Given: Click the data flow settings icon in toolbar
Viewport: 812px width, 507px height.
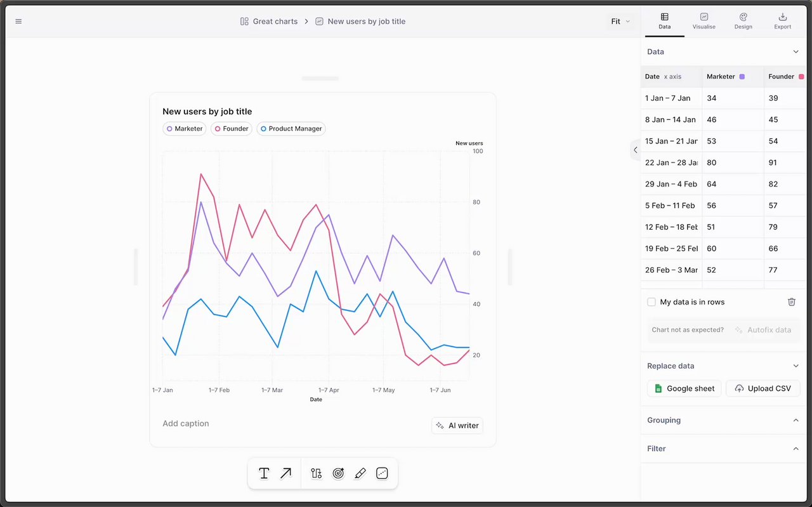Looking at the screenshot, I should (316, 473).
